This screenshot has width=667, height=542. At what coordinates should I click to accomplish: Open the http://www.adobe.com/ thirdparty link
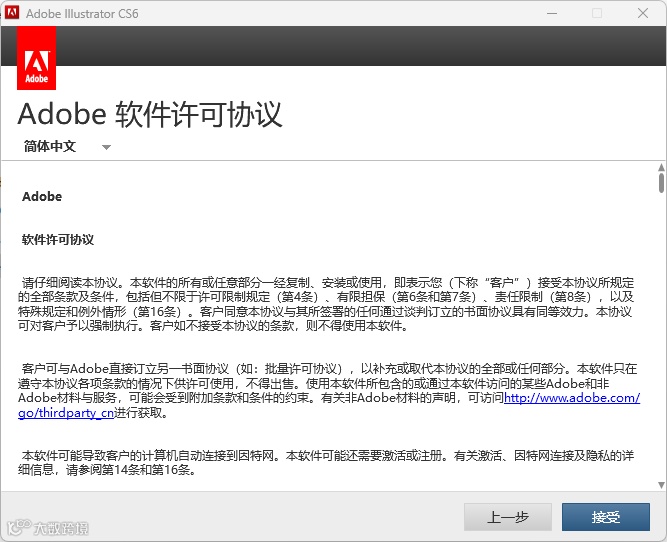(572, 398)
